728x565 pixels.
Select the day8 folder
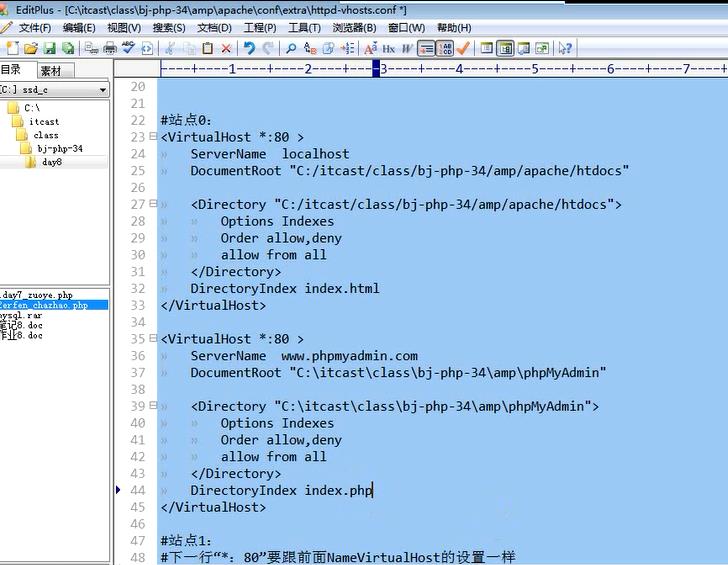coord(52,162)
